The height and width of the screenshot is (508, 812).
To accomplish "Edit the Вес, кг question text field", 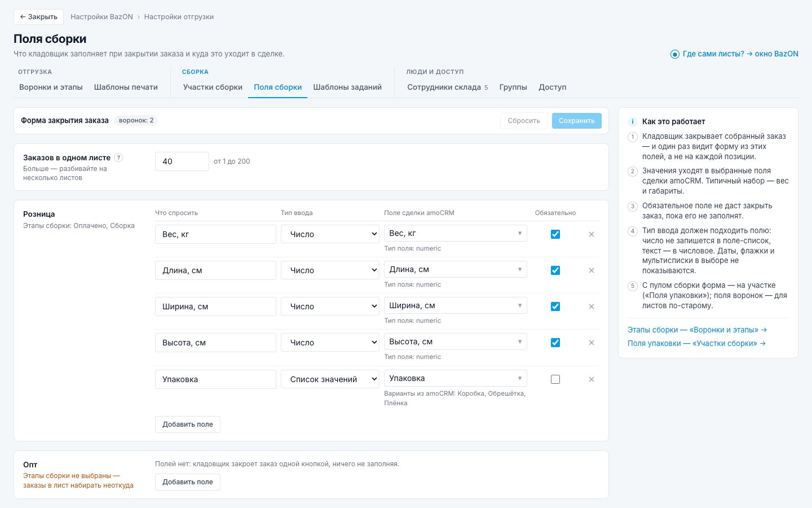I will [x=215, y=234].
